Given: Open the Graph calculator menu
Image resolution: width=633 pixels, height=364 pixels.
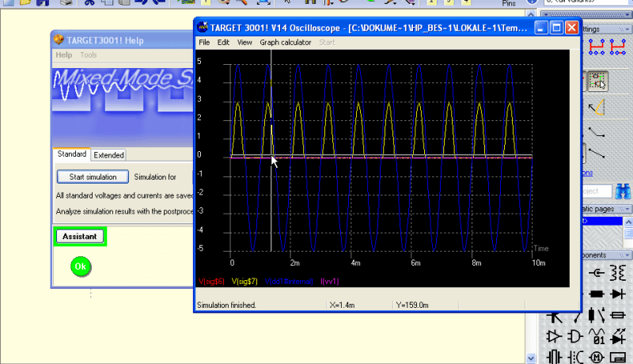Looking at the screenshot, I should tap(285, 42).
